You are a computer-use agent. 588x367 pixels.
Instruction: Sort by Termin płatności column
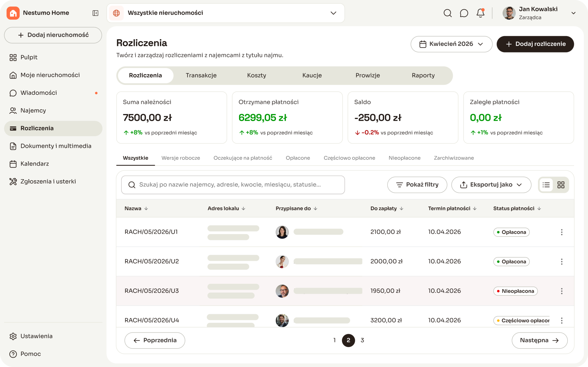coord(475,208)
